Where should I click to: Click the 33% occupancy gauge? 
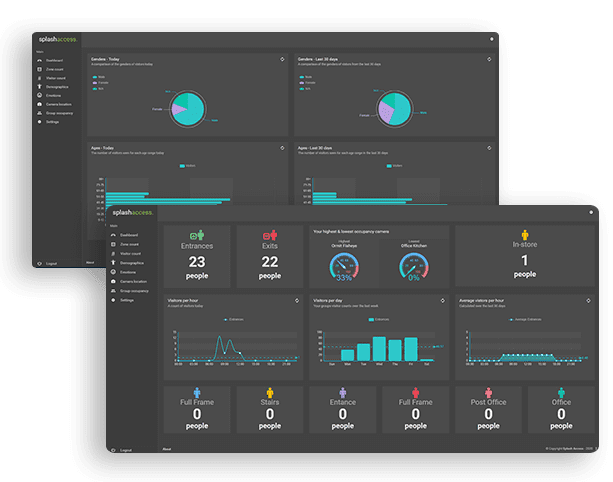pos(344,267)
